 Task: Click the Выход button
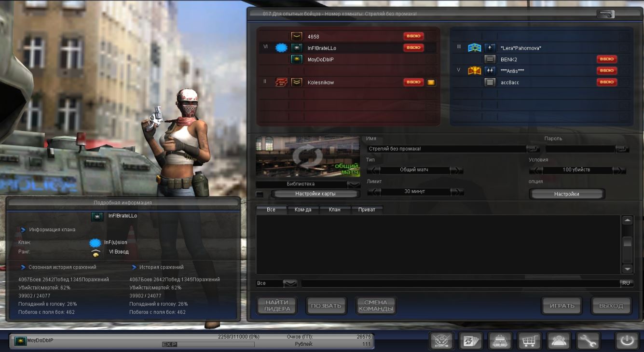click(611, 306)
